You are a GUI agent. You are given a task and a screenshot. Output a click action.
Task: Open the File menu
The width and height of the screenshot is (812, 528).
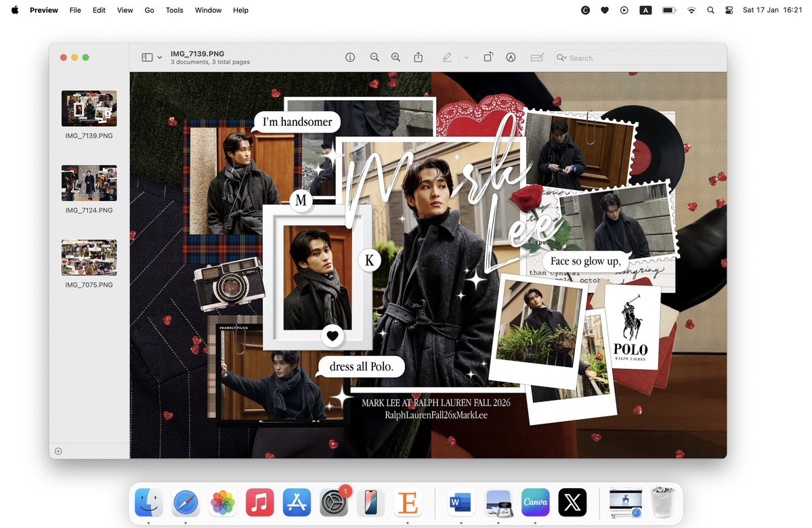coord(75,10)
